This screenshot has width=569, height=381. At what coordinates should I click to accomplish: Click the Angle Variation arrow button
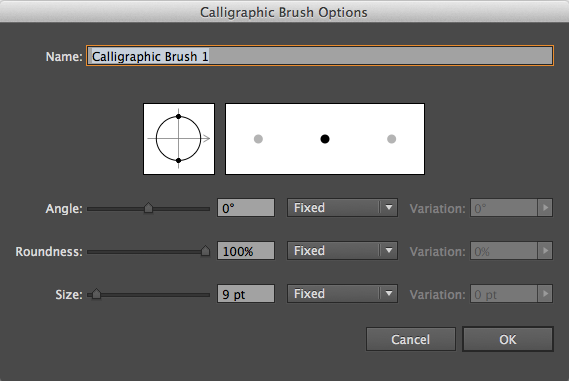click(545, 208)
